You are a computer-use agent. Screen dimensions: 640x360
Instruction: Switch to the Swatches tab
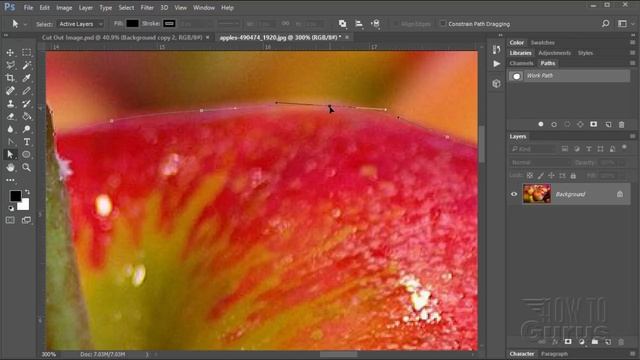coord(542,42)
